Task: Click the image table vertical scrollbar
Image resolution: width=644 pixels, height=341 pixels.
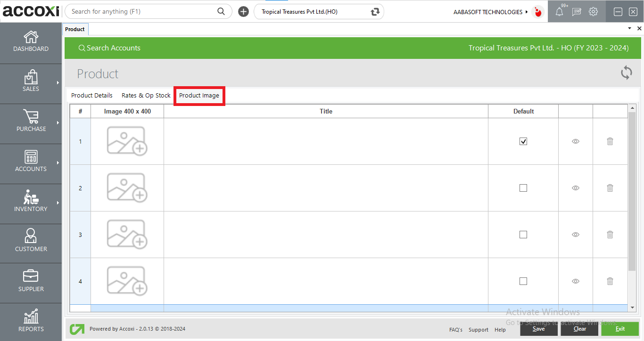Action: click(632, 188)
